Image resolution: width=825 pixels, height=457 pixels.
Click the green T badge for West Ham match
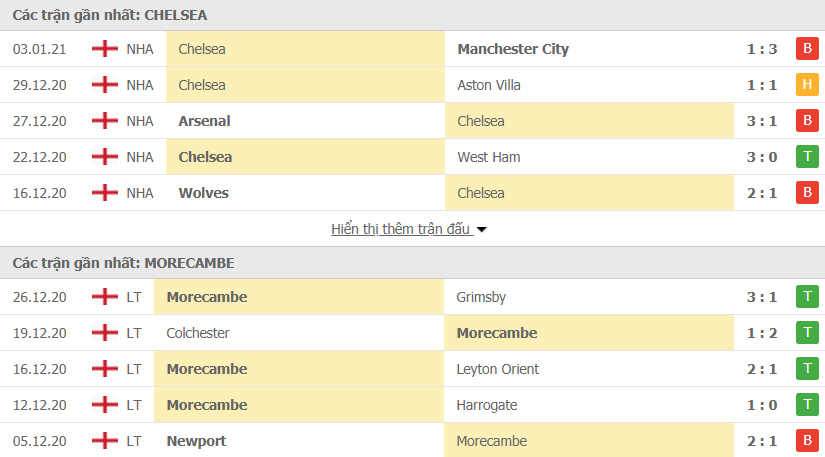[x=806, y=157]
